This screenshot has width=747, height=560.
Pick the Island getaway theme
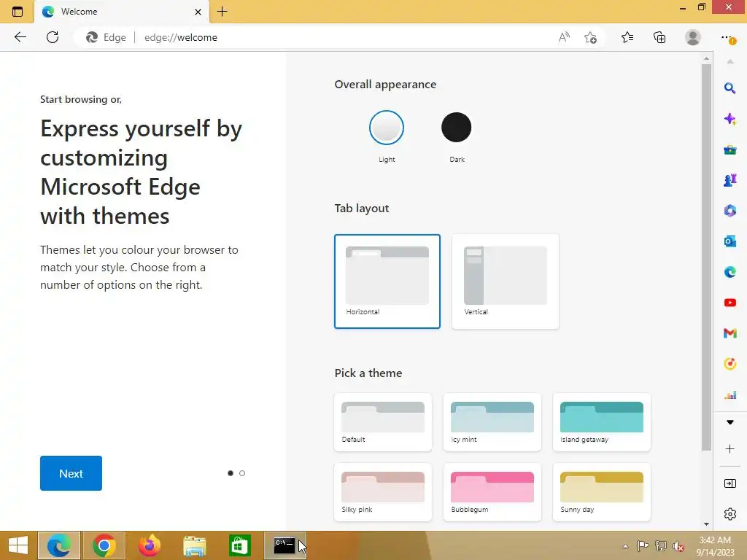pos(602,422)
